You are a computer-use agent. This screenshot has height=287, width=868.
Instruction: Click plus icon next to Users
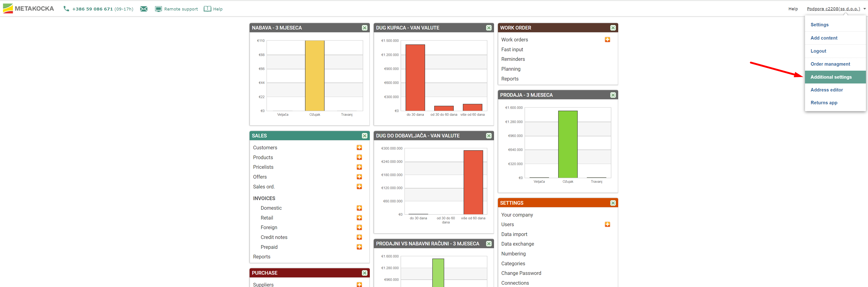coord(607,224)
